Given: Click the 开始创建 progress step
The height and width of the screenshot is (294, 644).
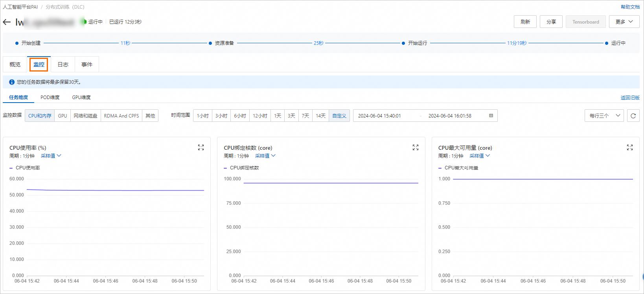Looking at the screenshot, I should click(28, 43).
